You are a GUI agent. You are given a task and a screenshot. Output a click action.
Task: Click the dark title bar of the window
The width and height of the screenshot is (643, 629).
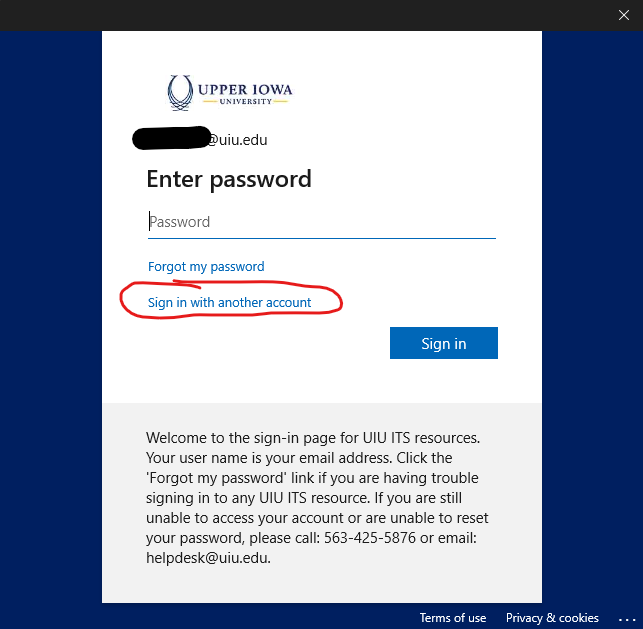coord(300,14)
